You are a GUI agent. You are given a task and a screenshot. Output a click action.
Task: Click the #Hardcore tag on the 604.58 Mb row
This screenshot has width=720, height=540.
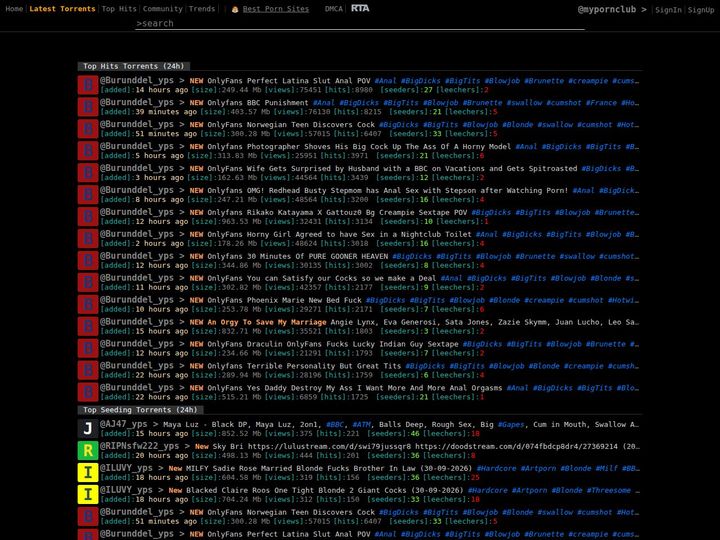click(x=496, y=468)
